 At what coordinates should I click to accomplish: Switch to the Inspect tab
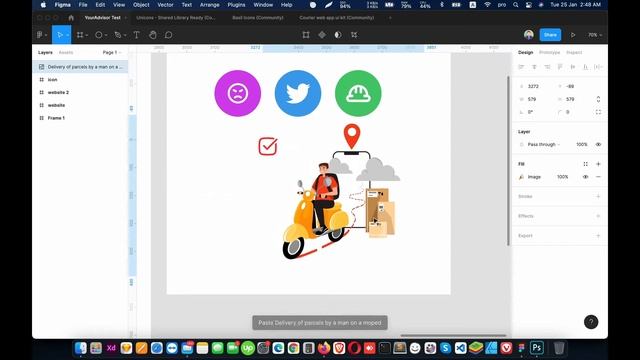tap(574, 53)
